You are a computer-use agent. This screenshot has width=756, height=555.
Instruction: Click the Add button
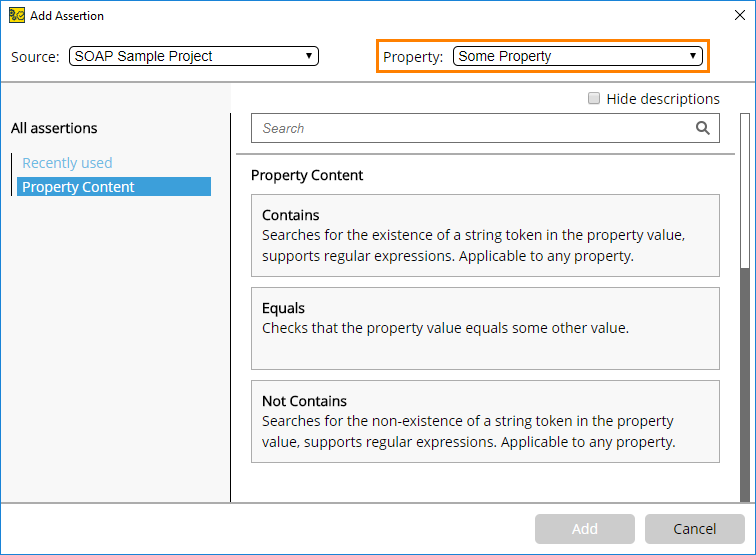tap(584, 529)
